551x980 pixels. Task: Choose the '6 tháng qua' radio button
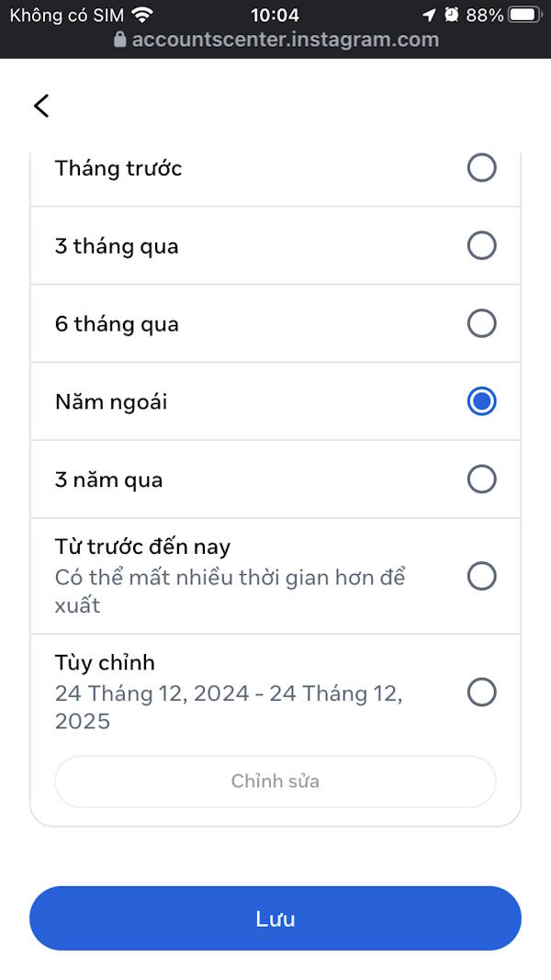pos(481,323)
